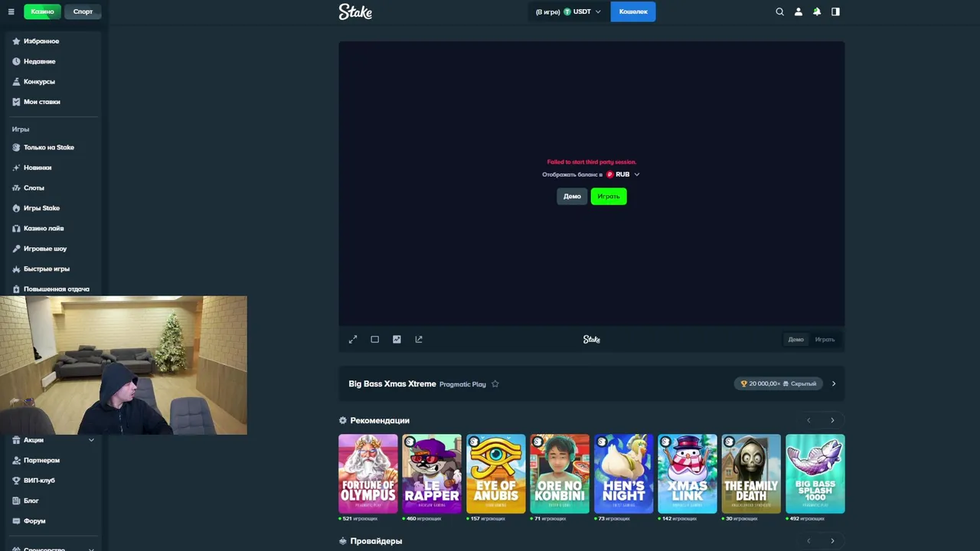Image resolution: width=980 pixels, height=551 pixels.
Task: View the 20 000,00× max win badge
Action: pos(779,384)
